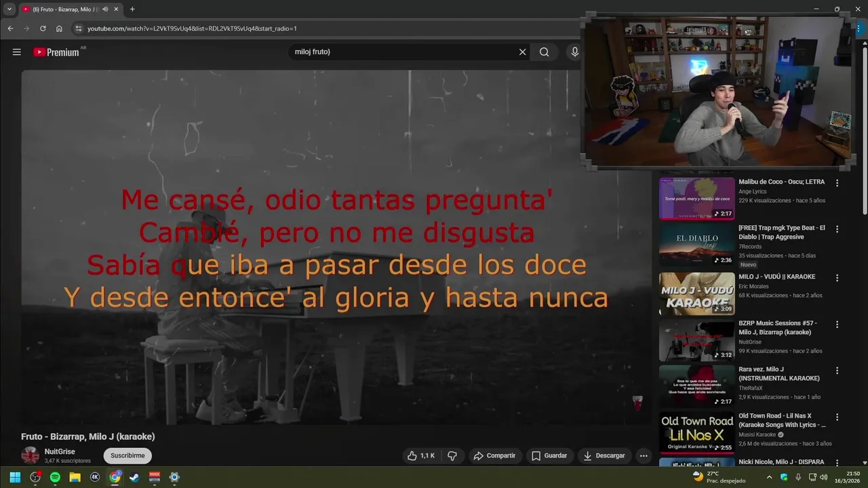Open browser home page
This screenshot has height=488, width=868.
59,28
